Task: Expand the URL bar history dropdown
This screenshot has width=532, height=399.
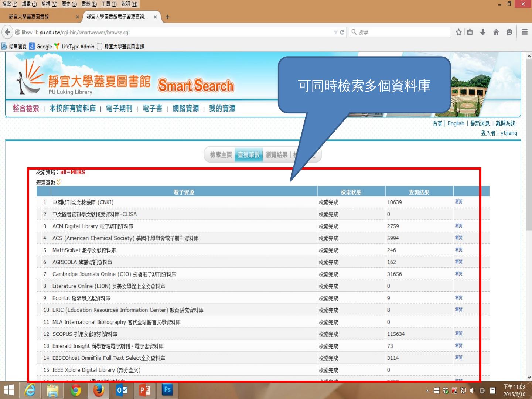Action: click(335, 32)
